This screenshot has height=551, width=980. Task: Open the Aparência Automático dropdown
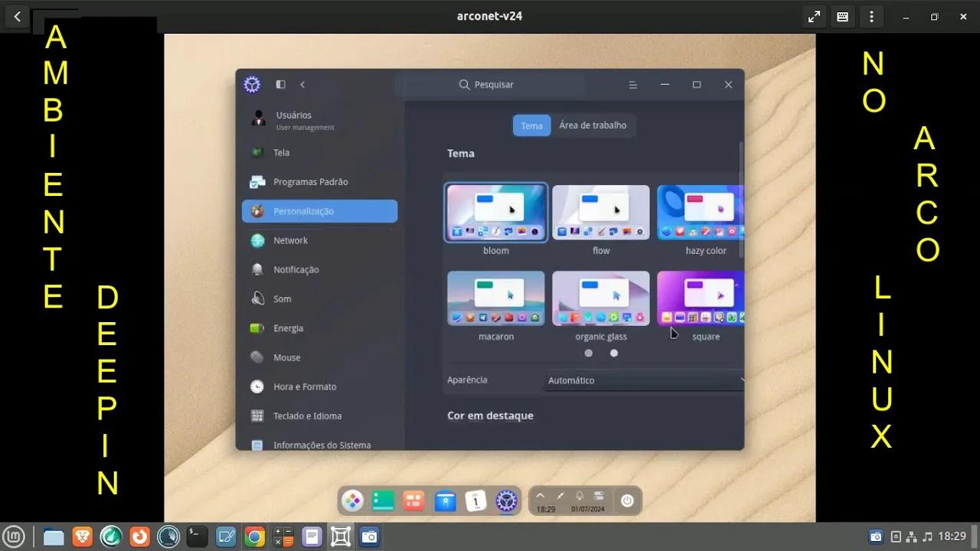(643, 380)
